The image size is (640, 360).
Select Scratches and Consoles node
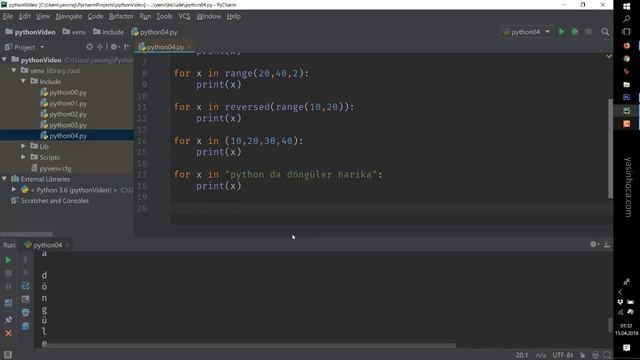pos(54,201)
